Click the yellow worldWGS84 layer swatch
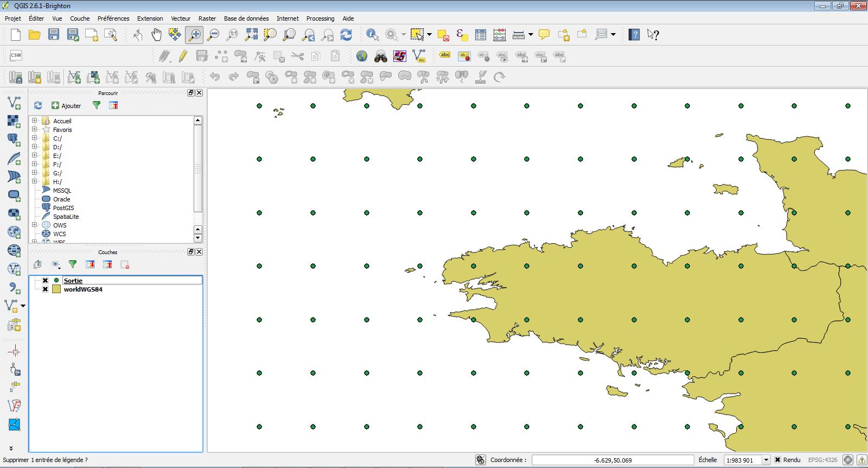Viewport: 868px width, 468px height. pyautogui.click(x=56, y=289)
